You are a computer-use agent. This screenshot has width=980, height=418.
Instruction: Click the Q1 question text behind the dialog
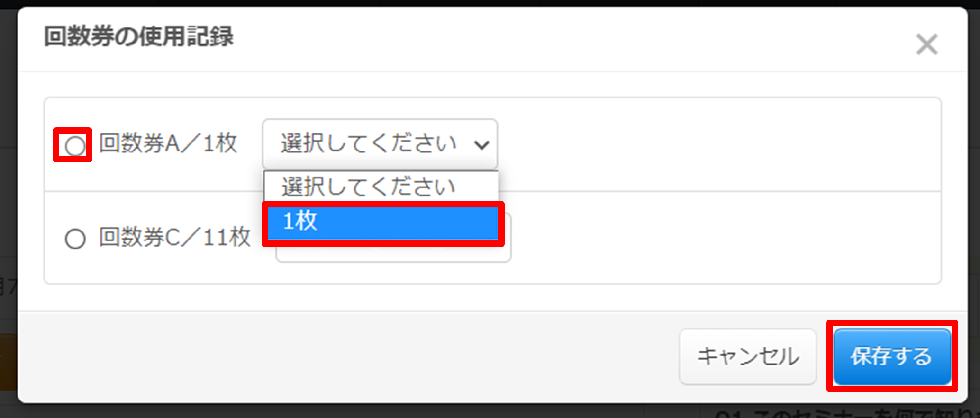coord(839,413)
